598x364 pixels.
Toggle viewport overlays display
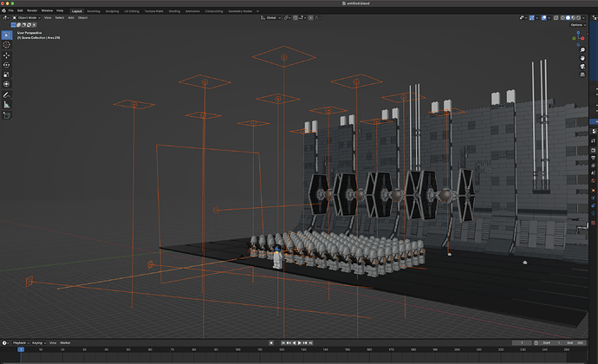544,17
